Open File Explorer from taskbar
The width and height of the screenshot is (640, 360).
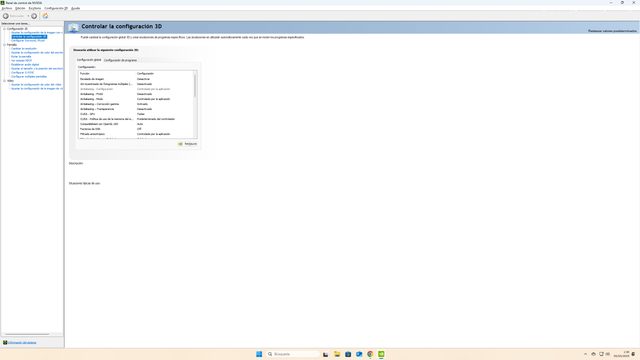click(x=337, y=354)
